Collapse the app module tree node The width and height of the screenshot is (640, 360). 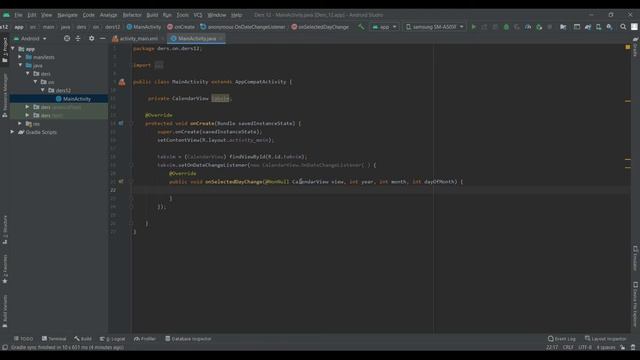click(x=13, y=49)
